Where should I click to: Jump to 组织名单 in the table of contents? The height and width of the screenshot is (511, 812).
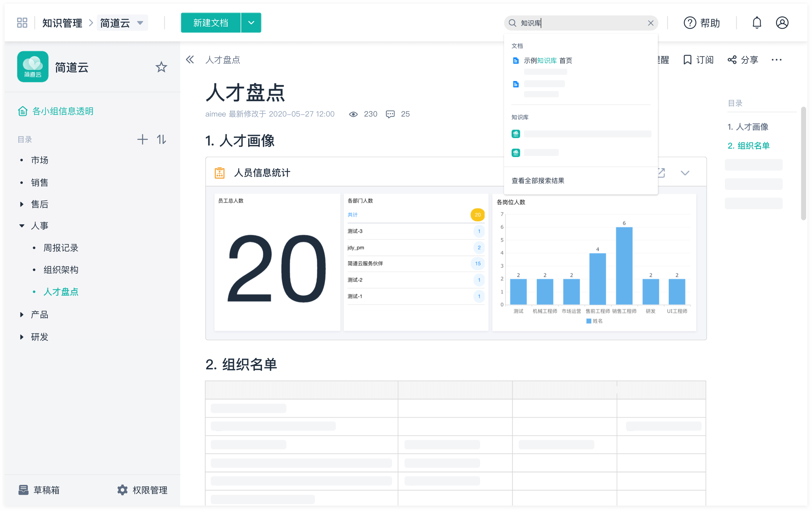[x=748, y=146]
